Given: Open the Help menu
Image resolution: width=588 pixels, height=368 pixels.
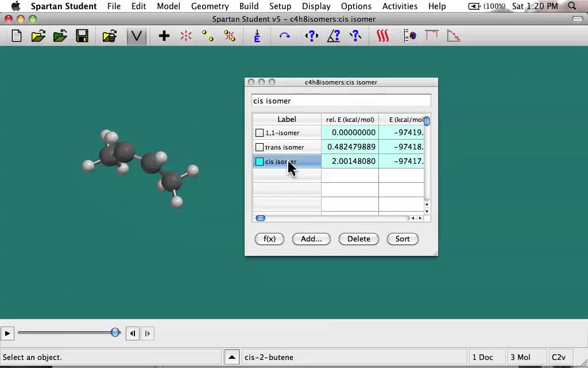Looking at the screenshot, I should (437, 6).
